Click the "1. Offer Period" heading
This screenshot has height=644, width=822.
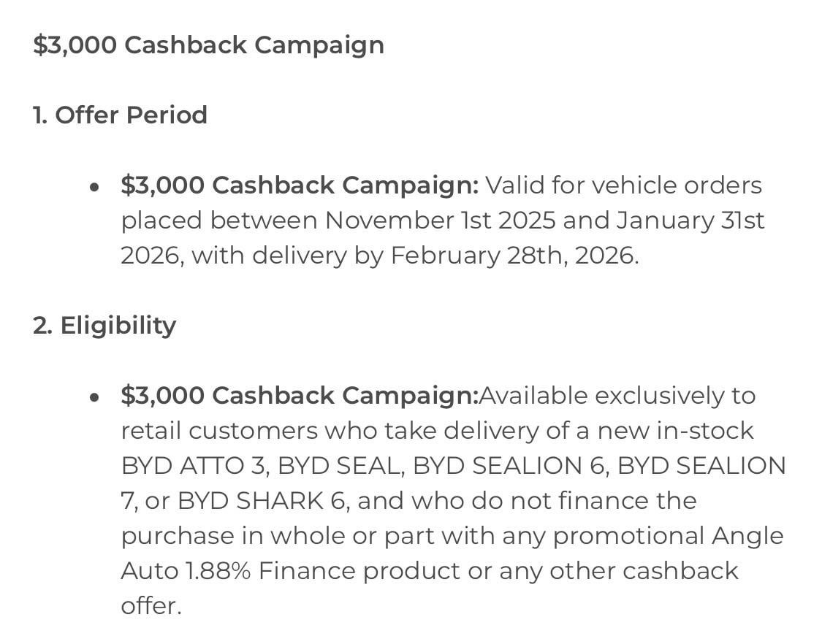coord(120,115)
